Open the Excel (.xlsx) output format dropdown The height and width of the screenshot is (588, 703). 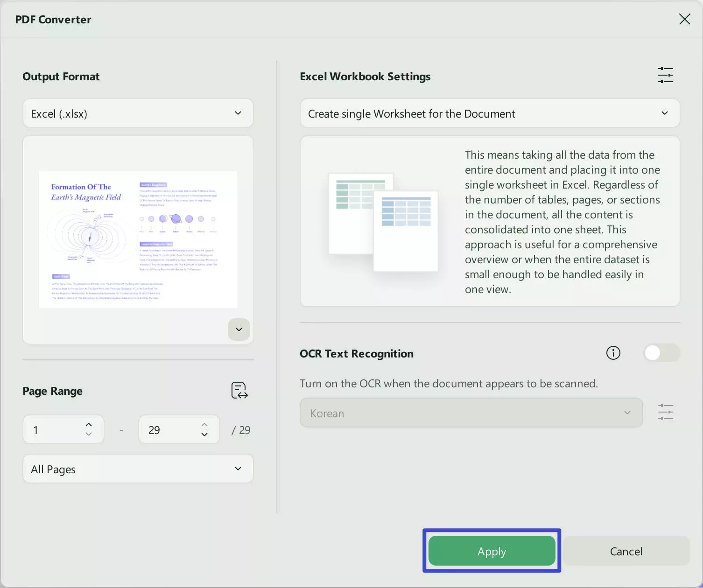point(138,113)
